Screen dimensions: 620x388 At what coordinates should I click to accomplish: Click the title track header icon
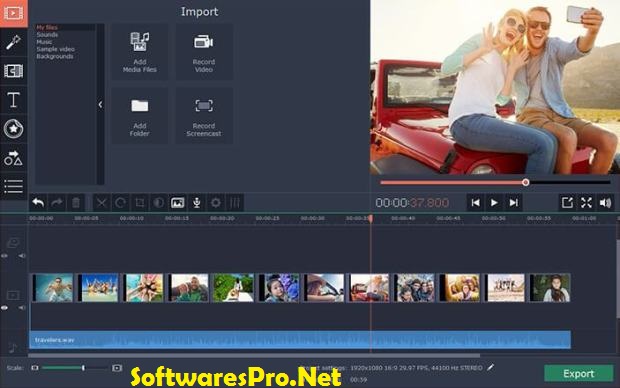tap(13, 242)
